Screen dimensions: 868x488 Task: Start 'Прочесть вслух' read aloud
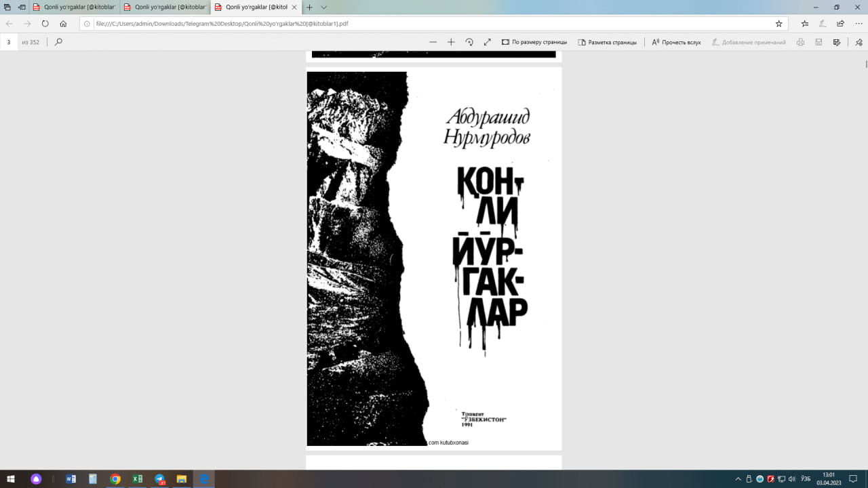tap(675, 42)
